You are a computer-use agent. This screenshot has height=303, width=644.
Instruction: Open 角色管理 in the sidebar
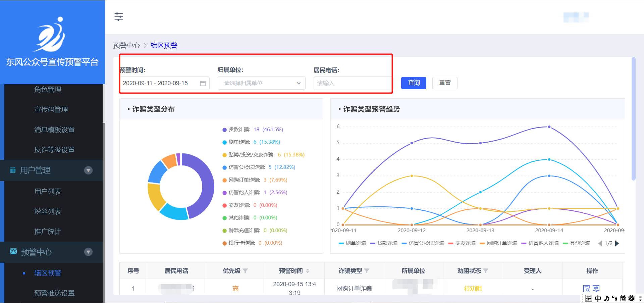pyautogui.click(x=48, y=89)
